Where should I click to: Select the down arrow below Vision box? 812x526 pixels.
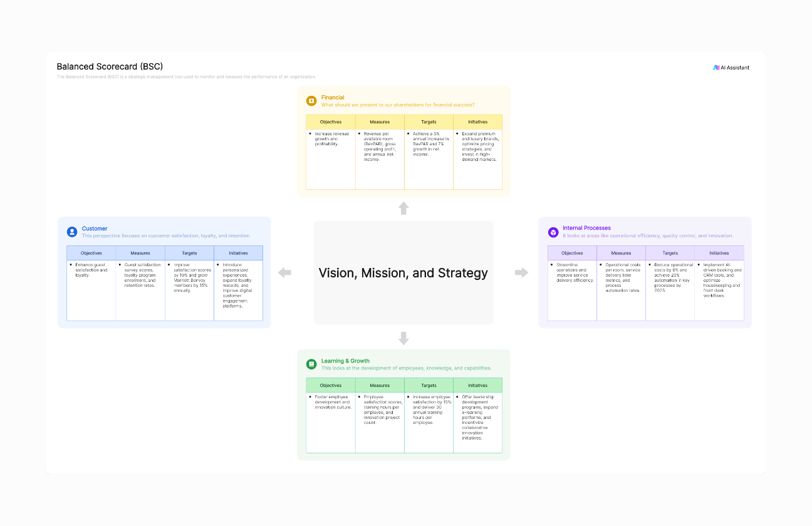click(403, 338)
